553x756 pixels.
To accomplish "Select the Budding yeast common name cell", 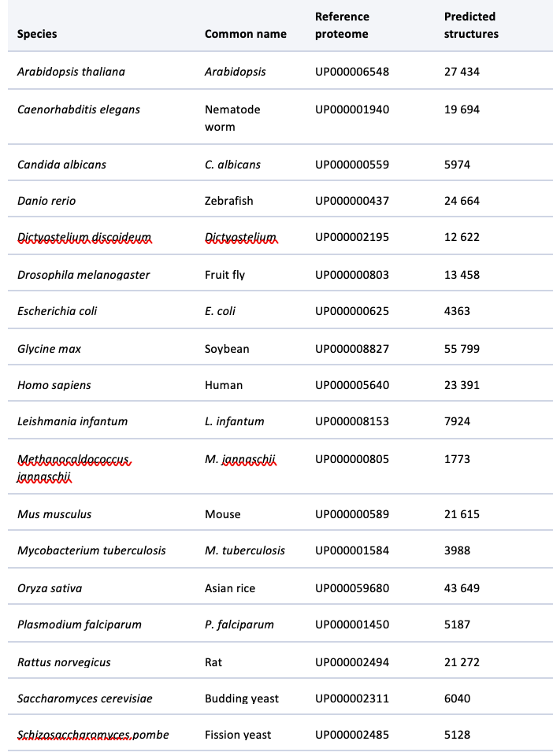I will (x=242, y=699).
